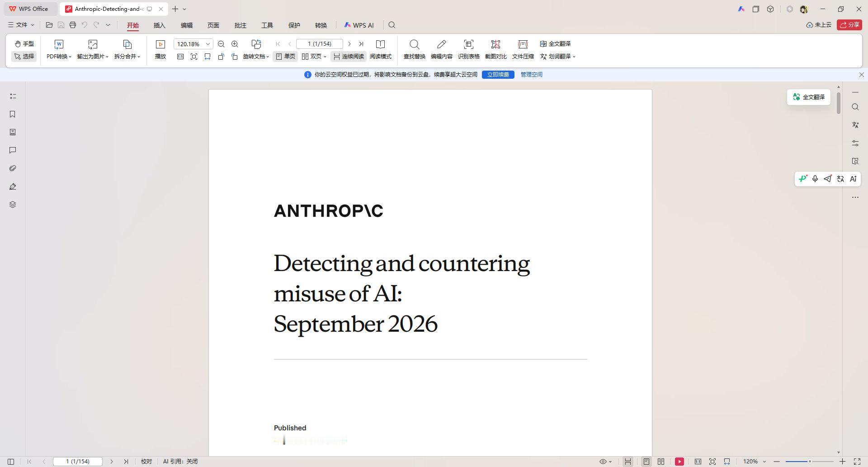Open the WPS AI tab
868x467 pixels.
(x=359, y=25)
